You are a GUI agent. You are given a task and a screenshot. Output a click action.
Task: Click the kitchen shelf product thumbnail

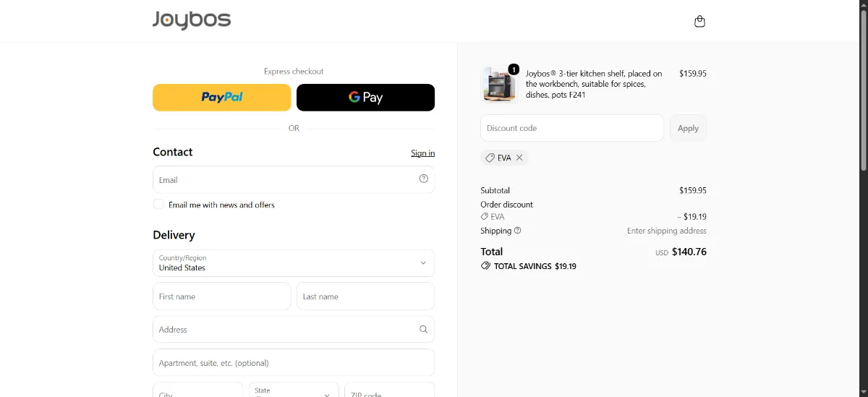pos(498,85)
